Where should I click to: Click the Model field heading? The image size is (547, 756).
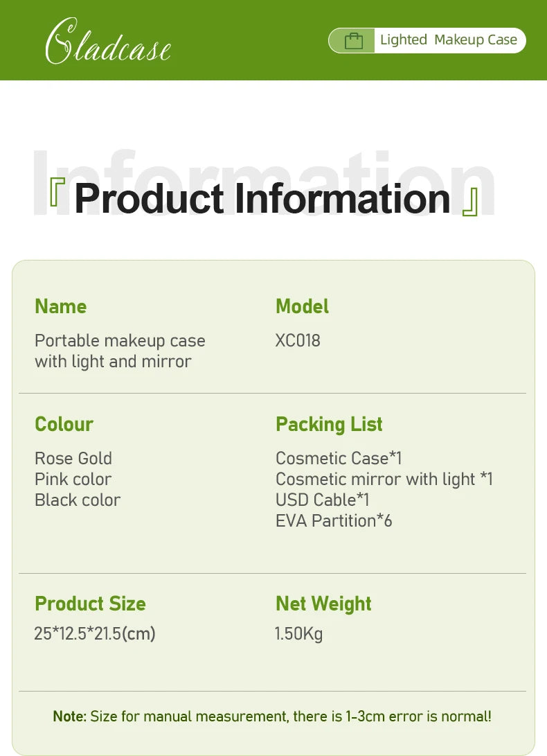(x=302, y=306)
